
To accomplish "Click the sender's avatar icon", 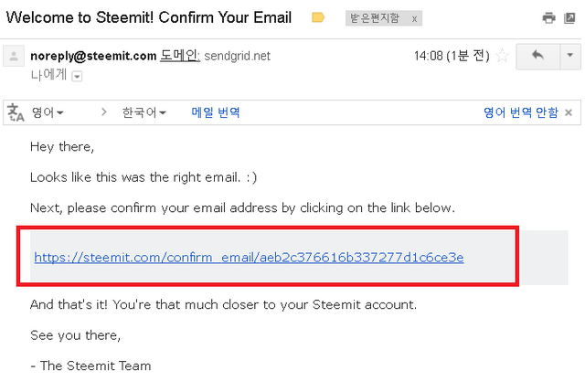I will tap(14, 56).
